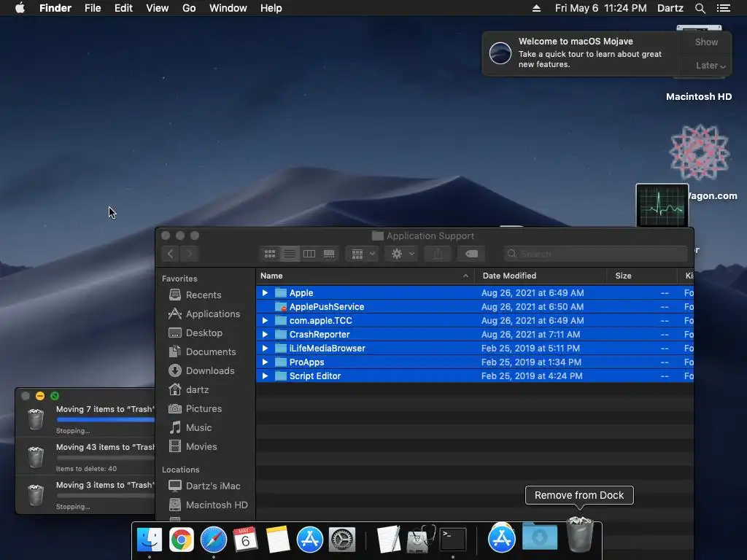Open the Trash in the Dock
This screenshot has width=747, height=560.
tap(580, 534)
